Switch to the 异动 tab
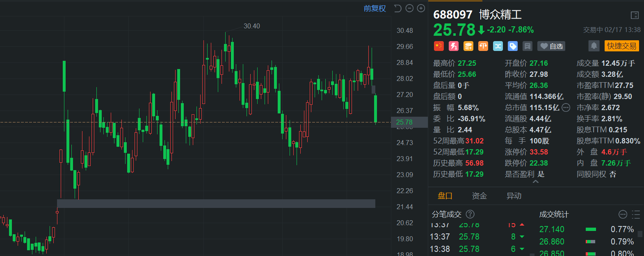Screen dimensions: 644x256 coord(514,196)
